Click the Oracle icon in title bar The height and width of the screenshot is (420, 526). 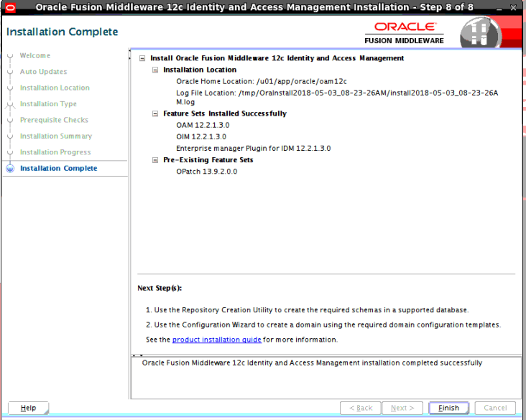pyautogui.click(x=10, y=7)
